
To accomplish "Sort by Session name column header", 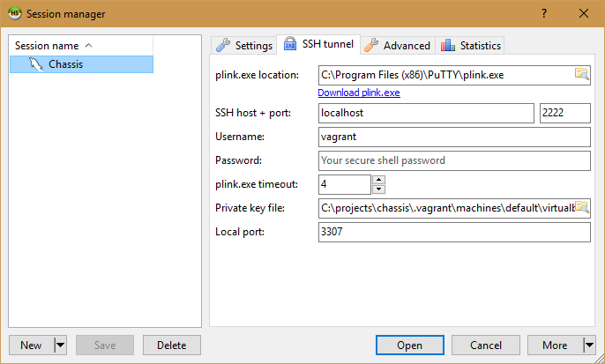I will pyautogui.click(x=81, y=46).
